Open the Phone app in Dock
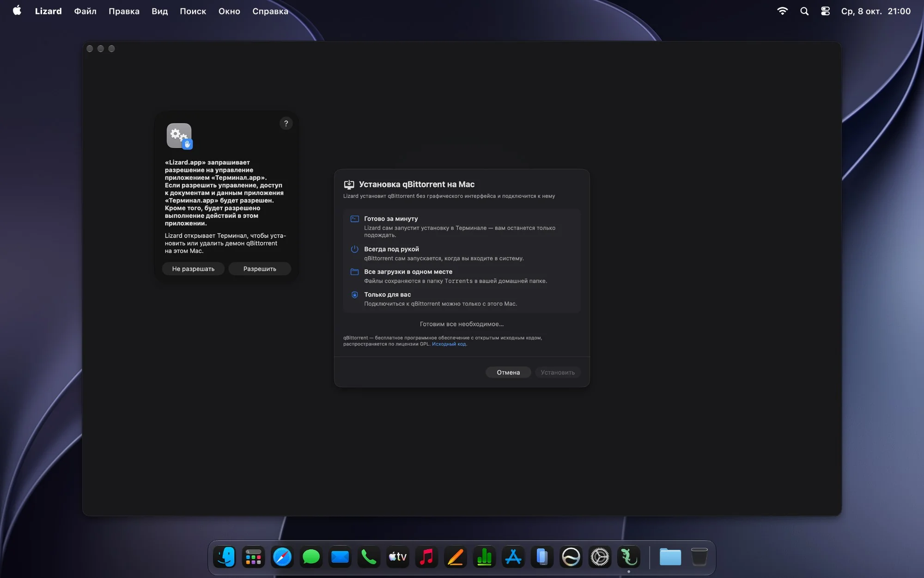The image size is (924, 578). point(369,557)
